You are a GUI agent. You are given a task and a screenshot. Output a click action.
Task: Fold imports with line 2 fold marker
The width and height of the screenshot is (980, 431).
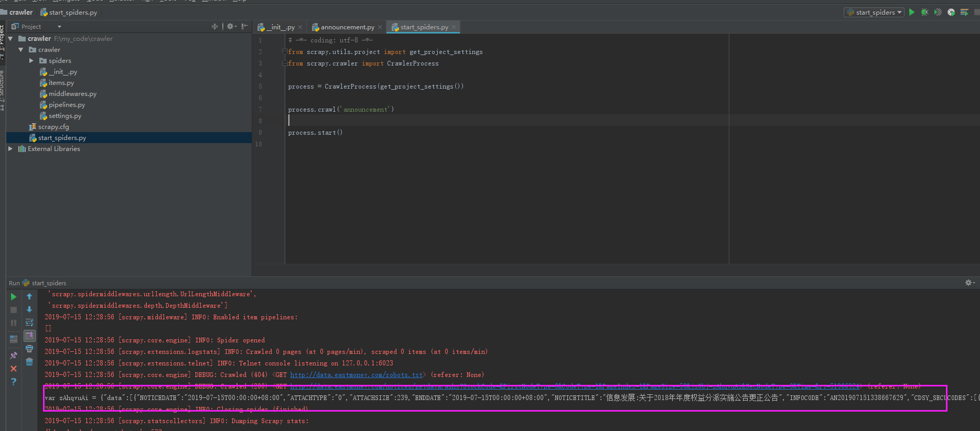285,51
